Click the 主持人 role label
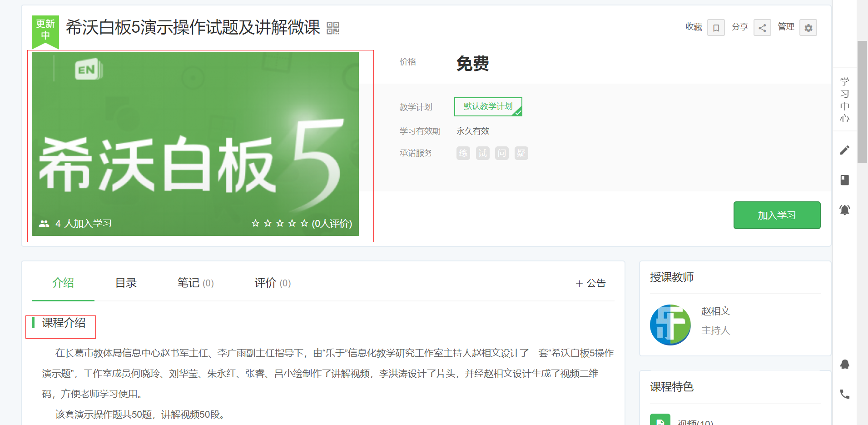 [716, 330]
